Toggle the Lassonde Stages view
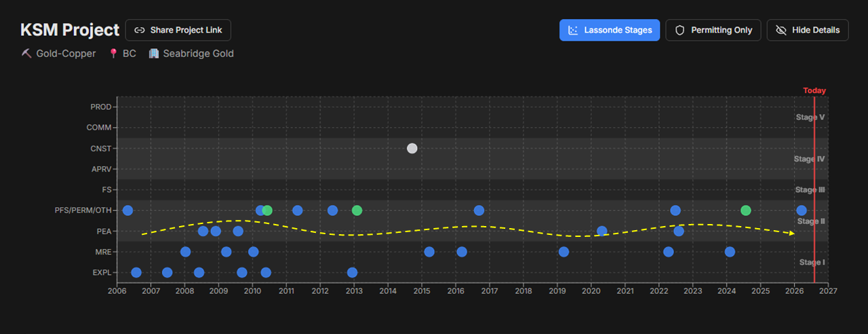 click(610, 30)
